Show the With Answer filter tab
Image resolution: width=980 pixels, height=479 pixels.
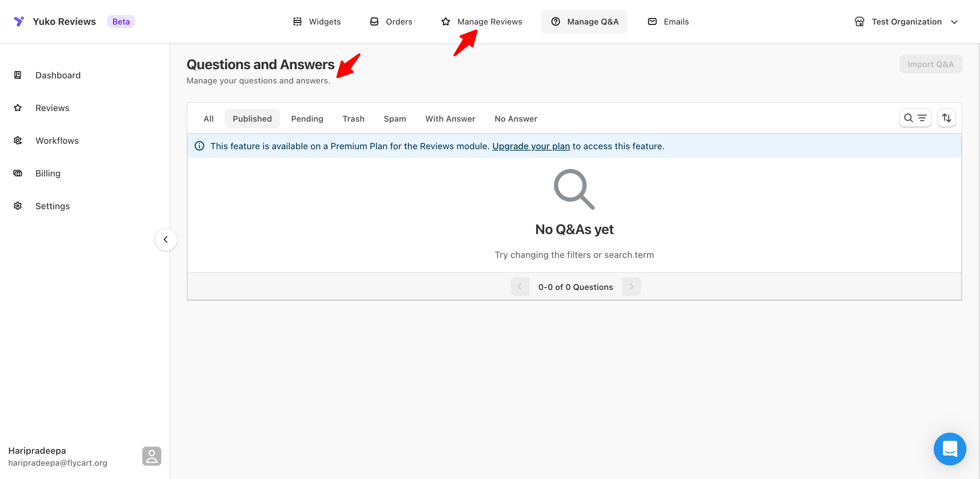[x=450, y=119]
